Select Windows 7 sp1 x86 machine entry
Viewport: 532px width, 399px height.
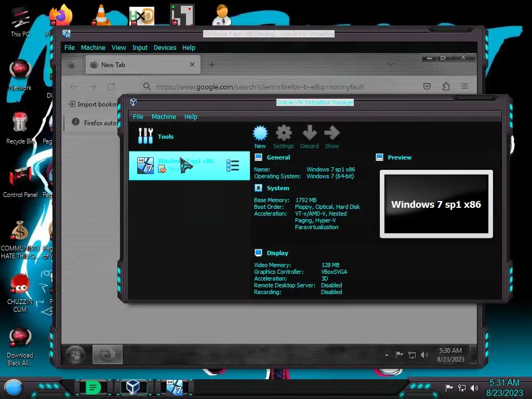pyautogui.click(x=189, y=166)
